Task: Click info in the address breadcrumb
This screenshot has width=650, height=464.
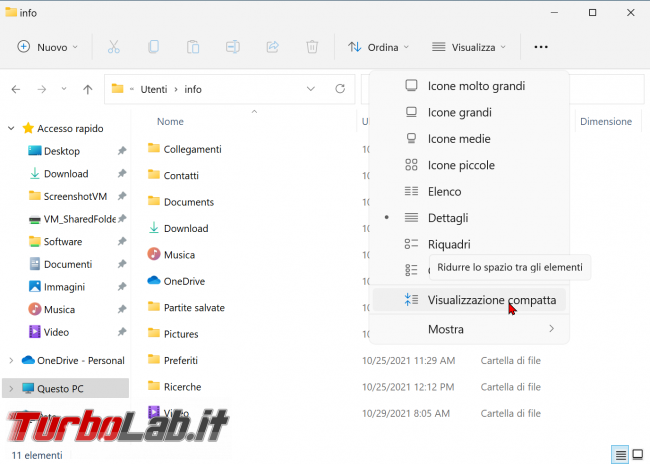Action: click(193, 89)
